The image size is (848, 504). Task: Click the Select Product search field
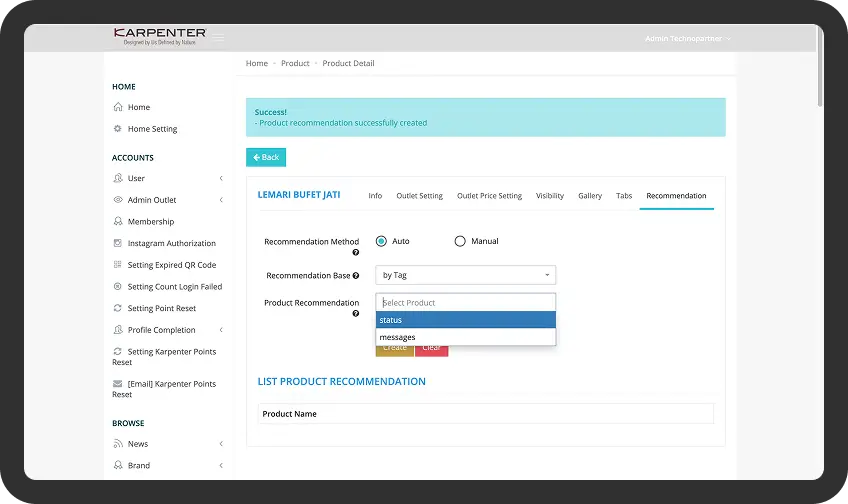pyautogui.click(x=465, y=302)
